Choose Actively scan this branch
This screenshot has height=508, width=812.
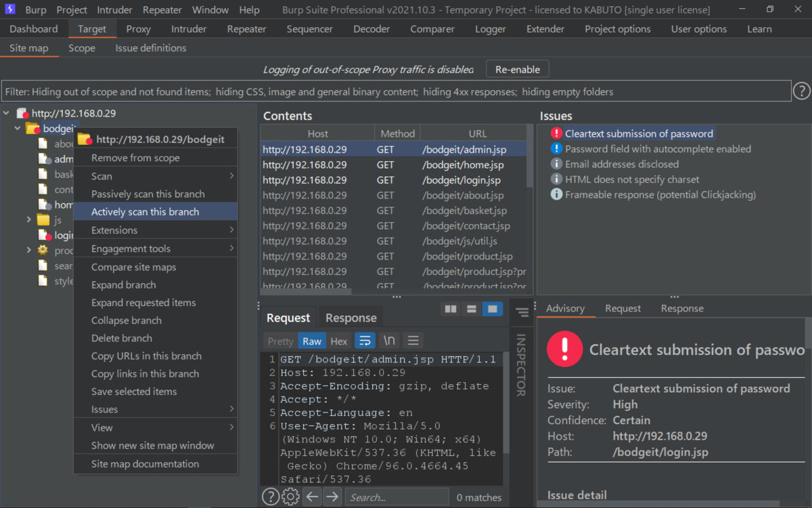(156, 212)
